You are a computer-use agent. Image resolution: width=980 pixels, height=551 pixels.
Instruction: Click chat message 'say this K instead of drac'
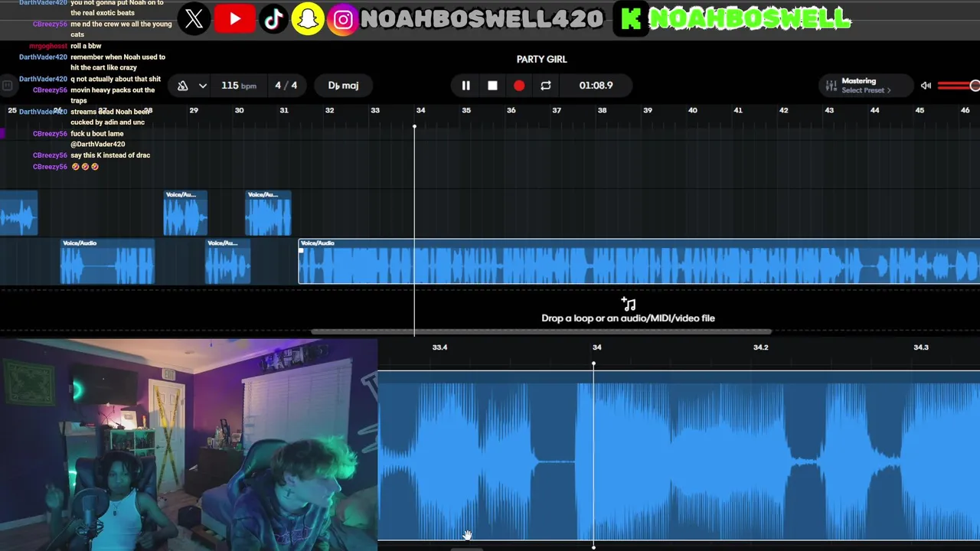click(x=110, y=155)
